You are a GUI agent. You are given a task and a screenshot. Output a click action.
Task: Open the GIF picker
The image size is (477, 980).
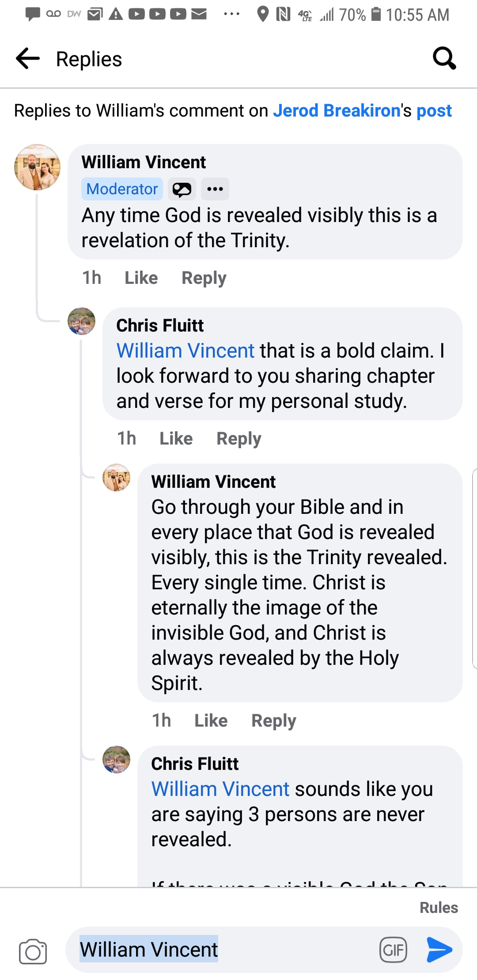pyautogui.click(x=393, y=950)
